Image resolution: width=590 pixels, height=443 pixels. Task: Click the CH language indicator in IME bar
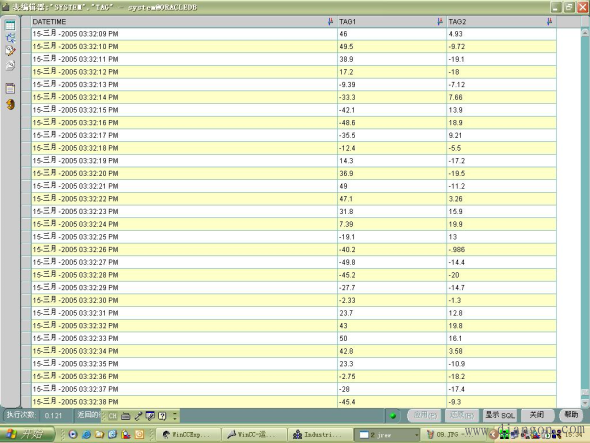click(112, 416)
